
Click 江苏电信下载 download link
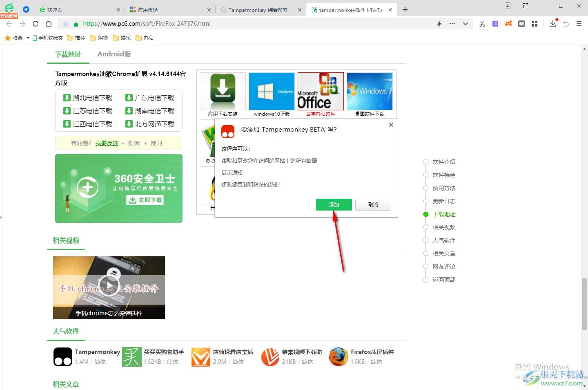(88, 111)
